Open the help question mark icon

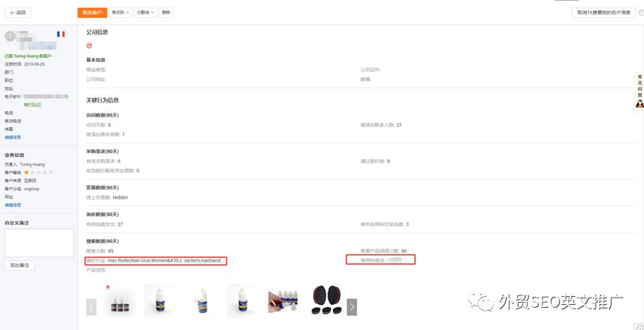[640, 13]
